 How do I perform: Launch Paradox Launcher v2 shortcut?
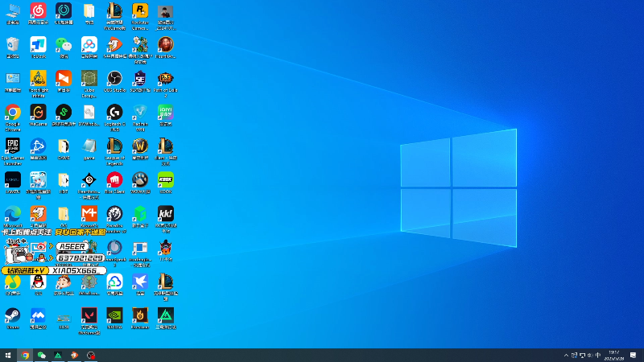click(114, 220)
